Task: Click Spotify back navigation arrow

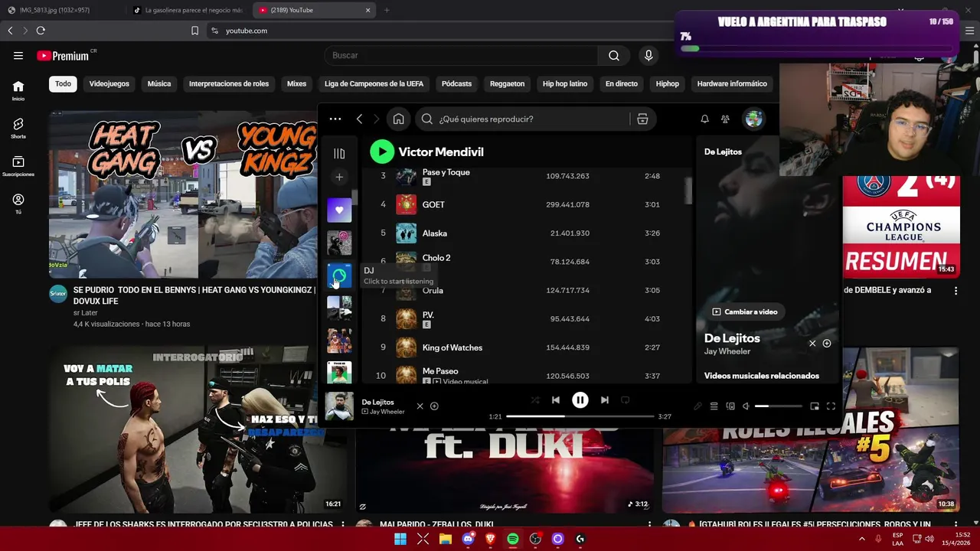Action: point(359,119)
